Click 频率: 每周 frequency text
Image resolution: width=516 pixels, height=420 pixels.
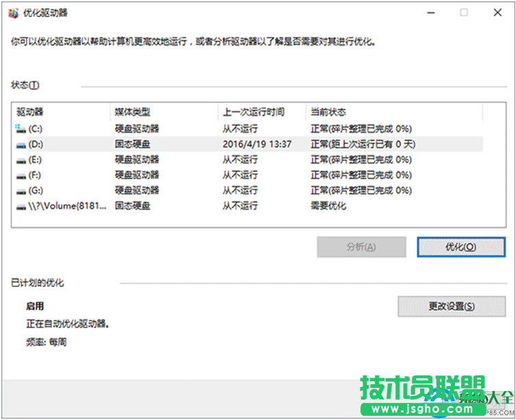[x=47, y=343]
